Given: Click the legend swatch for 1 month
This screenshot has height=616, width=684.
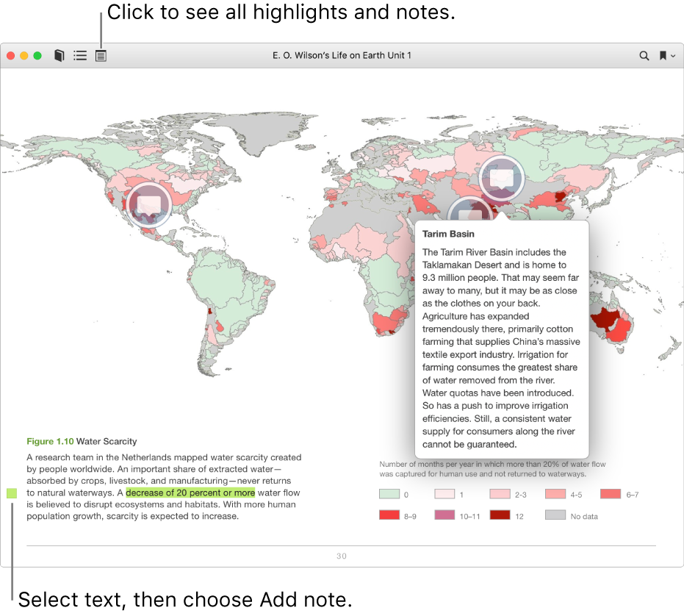Looking at the screenshot, I should click(x=444, y=494).
